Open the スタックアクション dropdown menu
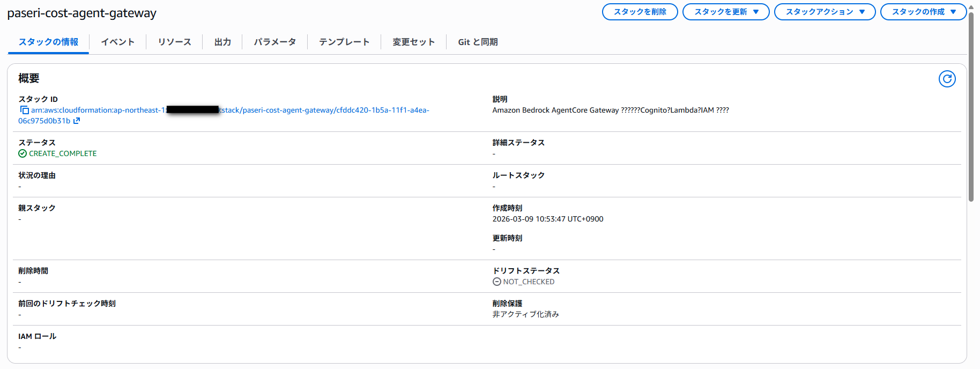The image size is (980, 369). [824, 12]
